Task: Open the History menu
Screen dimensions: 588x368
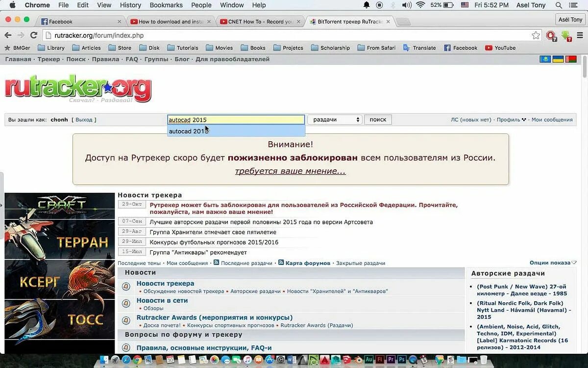Action: tap(130, 5)
